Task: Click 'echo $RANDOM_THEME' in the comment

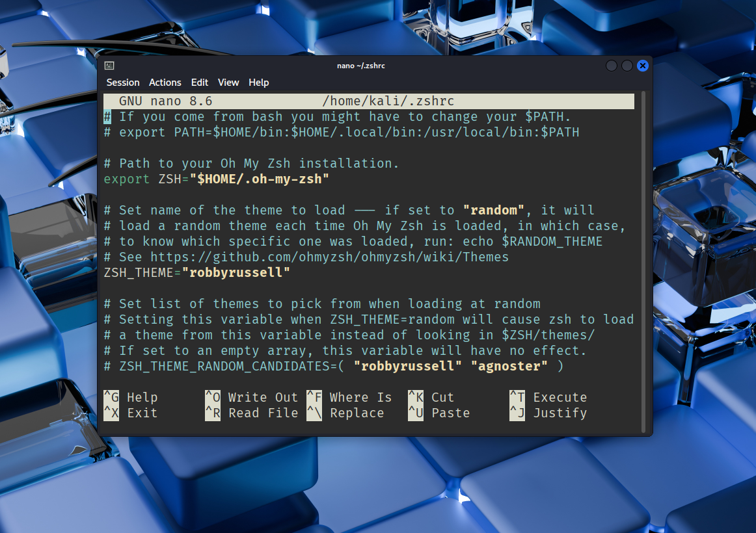Action: 532,242
